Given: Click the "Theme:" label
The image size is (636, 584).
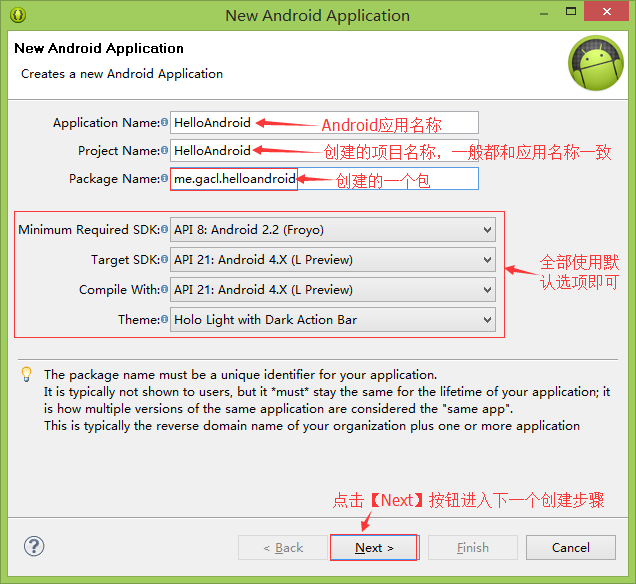Looking at the screenshot, I should click(139, 320).
